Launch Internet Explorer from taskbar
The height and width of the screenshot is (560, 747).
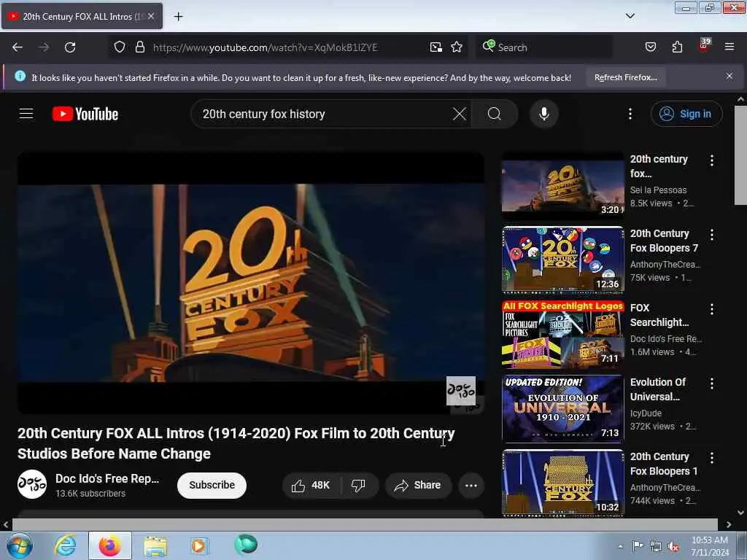[65, 545]
